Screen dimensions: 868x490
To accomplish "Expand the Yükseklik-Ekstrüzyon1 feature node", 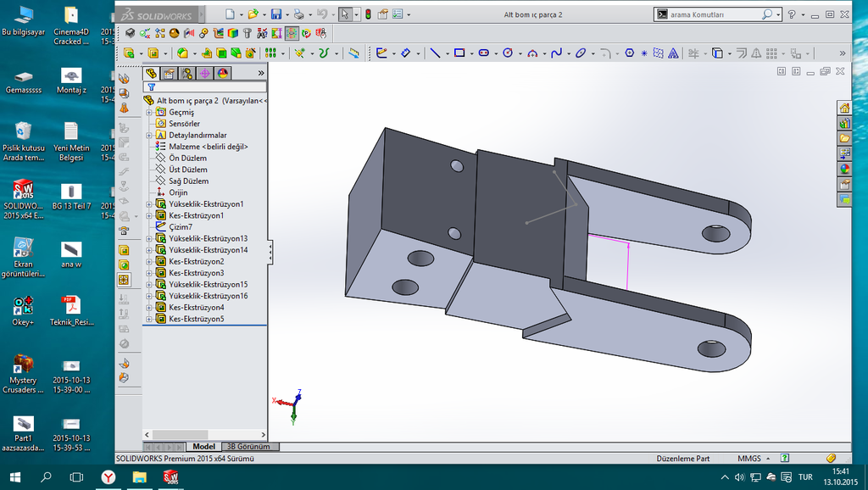I will (x=149, y=204).
